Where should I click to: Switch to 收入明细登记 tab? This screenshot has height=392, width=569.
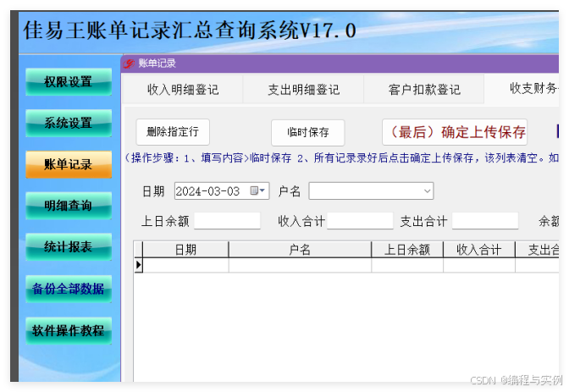click(183, 89)
